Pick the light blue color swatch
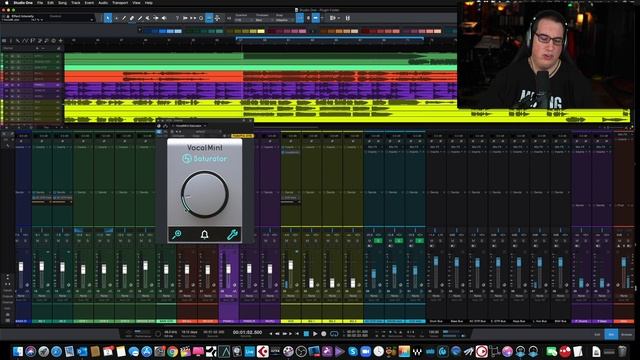640x360 pixels. click(178, 31)
